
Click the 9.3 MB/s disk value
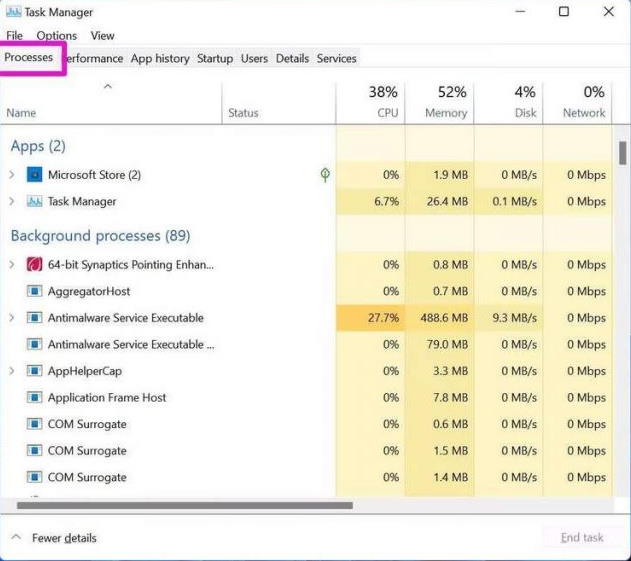coord(515,318)
